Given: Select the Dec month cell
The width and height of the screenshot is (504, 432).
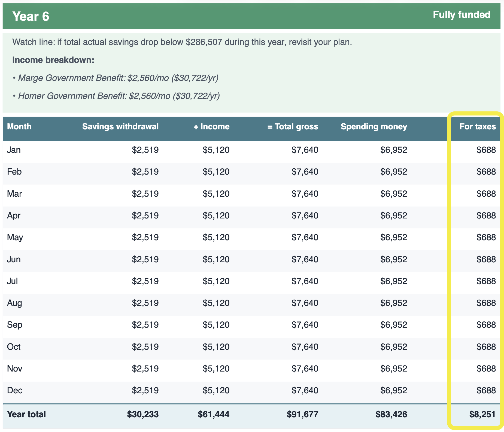Looking at the screenshot, I should [x=15, y=391].
